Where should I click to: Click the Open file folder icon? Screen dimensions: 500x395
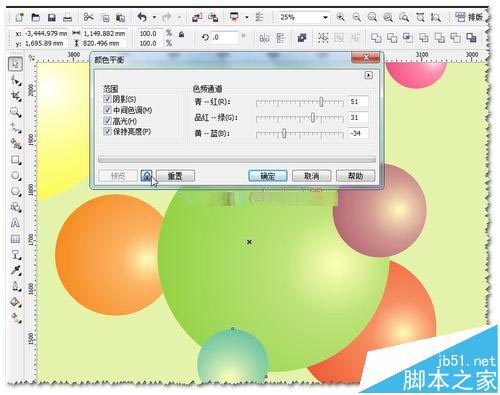pyautogui.click(x=36, y=17)
